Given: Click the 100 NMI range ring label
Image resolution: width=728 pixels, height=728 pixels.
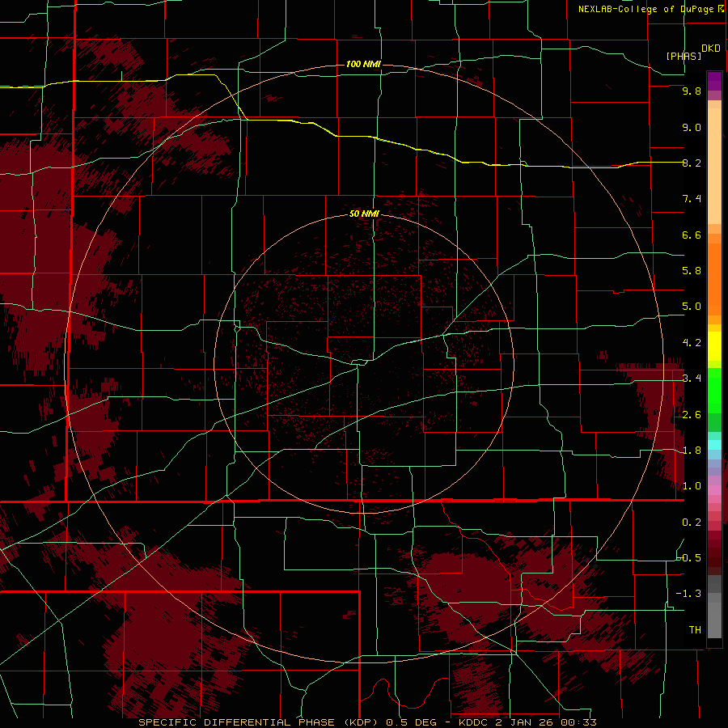Looking at the screenshot, I should [x=363, y=64].
